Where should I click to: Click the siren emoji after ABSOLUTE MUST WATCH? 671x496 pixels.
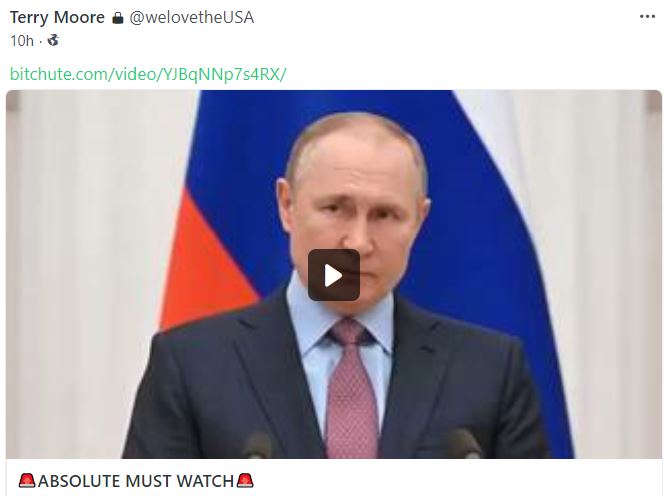coord(245,481)
